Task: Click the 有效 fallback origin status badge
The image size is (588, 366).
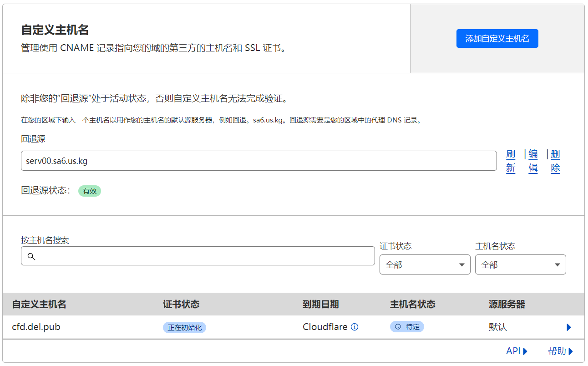Action: pyautogui.click(x=90, y=191)
